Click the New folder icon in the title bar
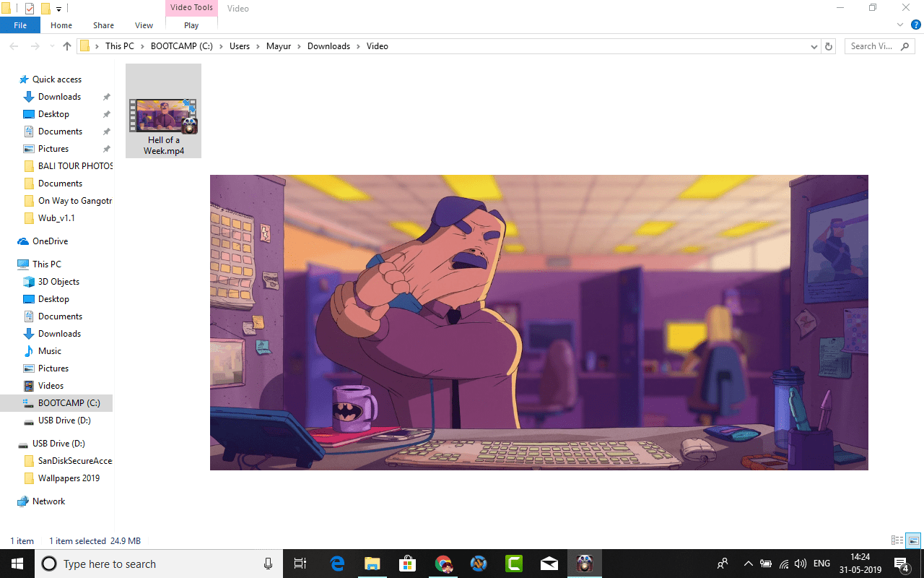Screen dimensions: 924x578 pyautogui.click(x=45, y=9)
